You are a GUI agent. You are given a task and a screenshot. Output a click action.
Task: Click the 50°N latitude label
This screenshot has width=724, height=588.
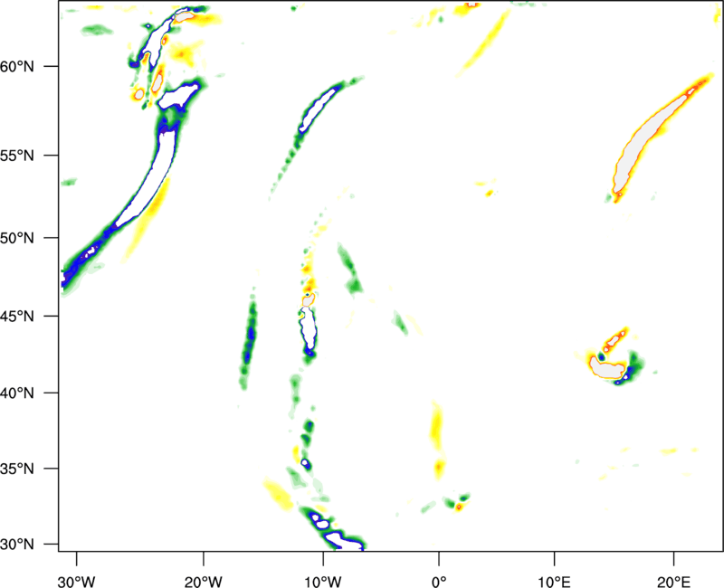(x=17, y=238)
